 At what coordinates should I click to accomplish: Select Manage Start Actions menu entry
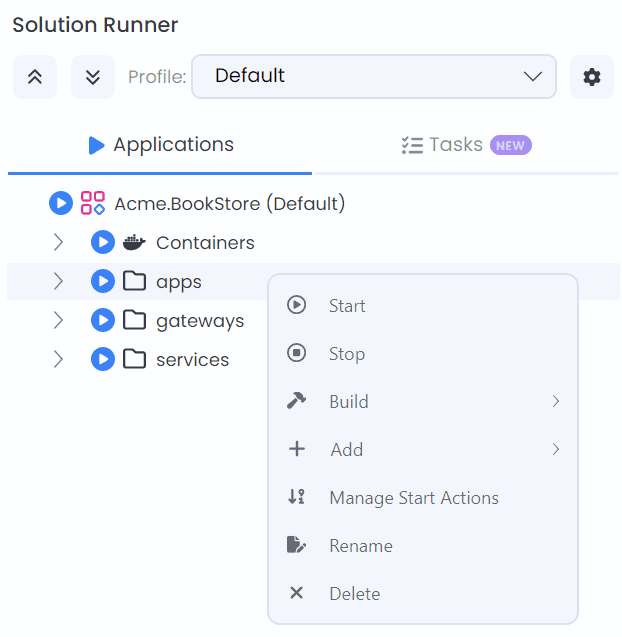pyautogui.click(x=413, y=498)
